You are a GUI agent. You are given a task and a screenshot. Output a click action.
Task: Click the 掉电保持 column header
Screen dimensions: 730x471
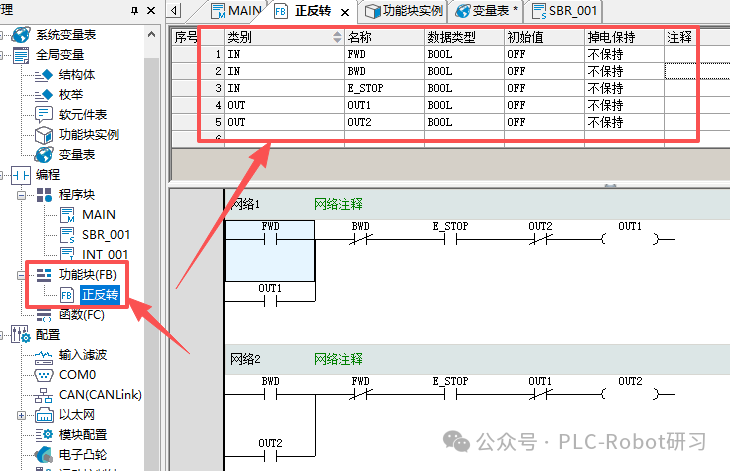pos(624,37)
